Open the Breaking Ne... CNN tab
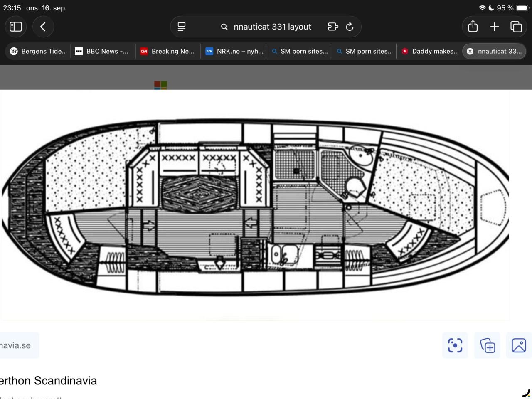This screenshot has height=399, width=532. pos(167,51)
